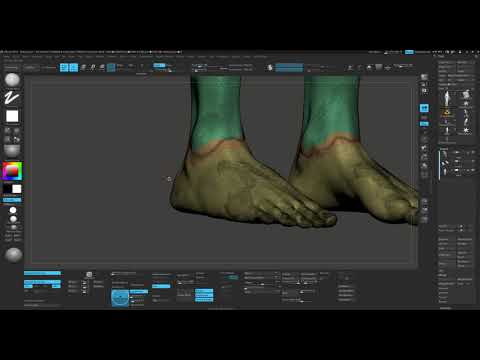The image size is (480, 360).
Task: Toggle the highlighted Menus button in title bar
Action: 409,52
